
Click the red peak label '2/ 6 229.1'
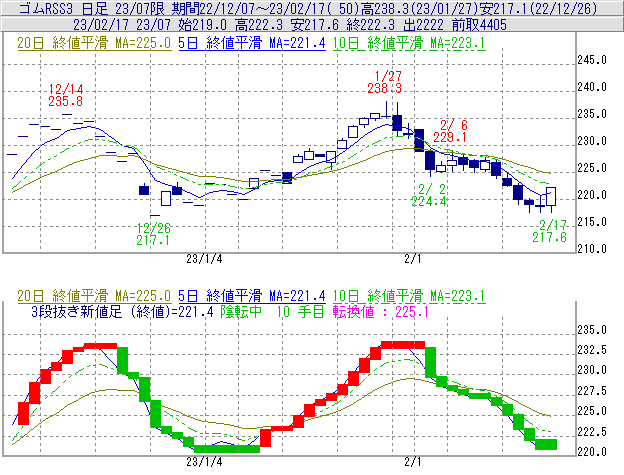pyautogui.click(x=450, y=131)
